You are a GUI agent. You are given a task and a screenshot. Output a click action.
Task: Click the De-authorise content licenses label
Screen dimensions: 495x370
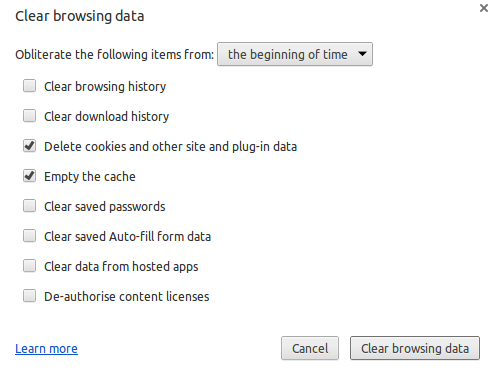coord(127,296)
